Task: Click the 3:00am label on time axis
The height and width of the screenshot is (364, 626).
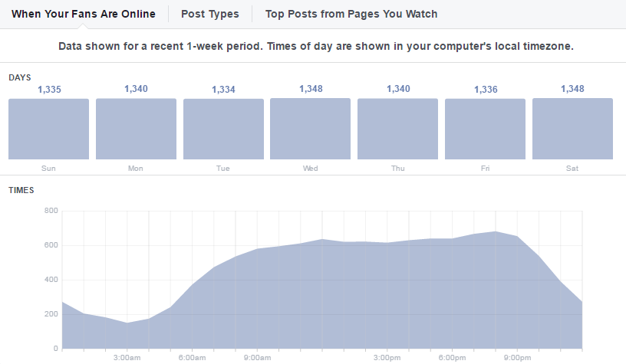Action: pos(127,357)
